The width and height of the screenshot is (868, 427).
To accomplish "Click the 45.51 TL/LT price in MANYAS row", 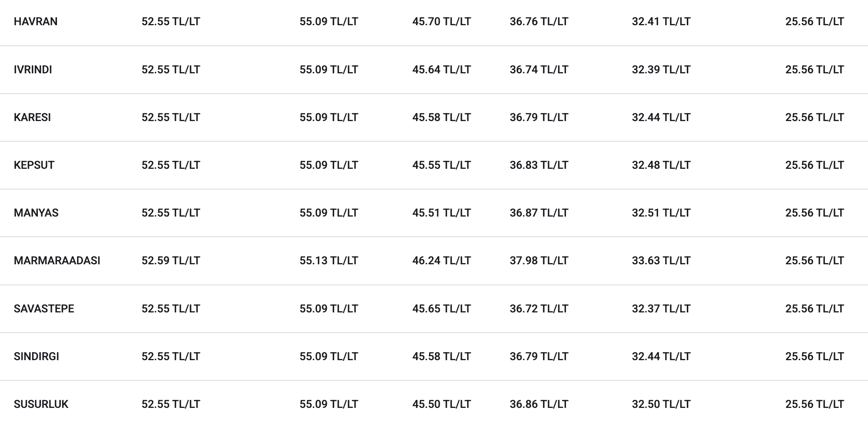I will (442, 213).
